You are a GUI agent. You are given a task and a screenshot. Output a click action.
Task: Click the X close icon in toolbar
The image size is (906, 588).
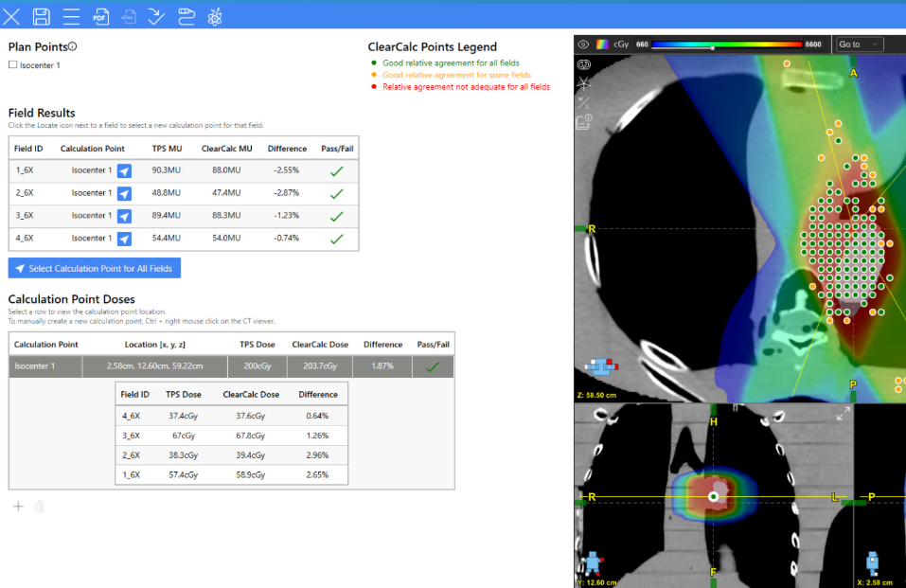pos(11,17)
